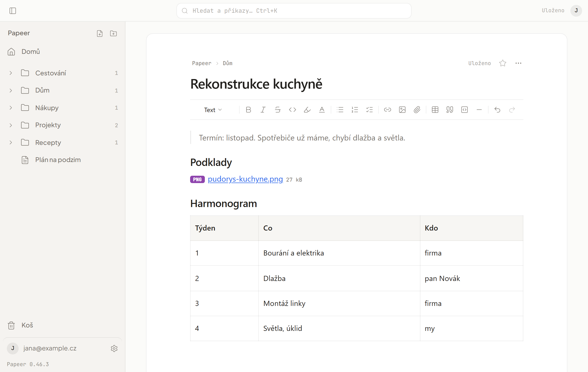The width and height of the screenshot is (588, 372).
Task: Apply strikethrough formatting
Action: (x=278, y=110)
